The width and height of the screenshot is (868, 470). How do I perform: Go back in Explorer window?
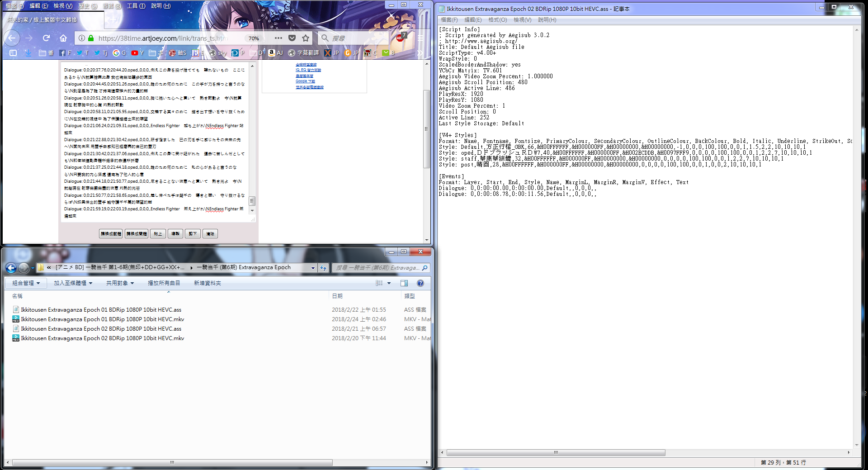(x=11, y=268)
